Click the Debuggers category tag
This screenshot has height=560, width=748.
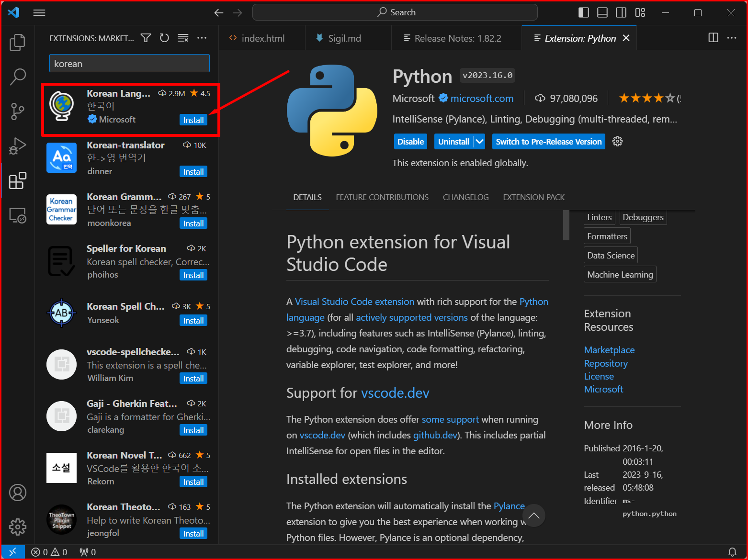(x=643, y=217)
